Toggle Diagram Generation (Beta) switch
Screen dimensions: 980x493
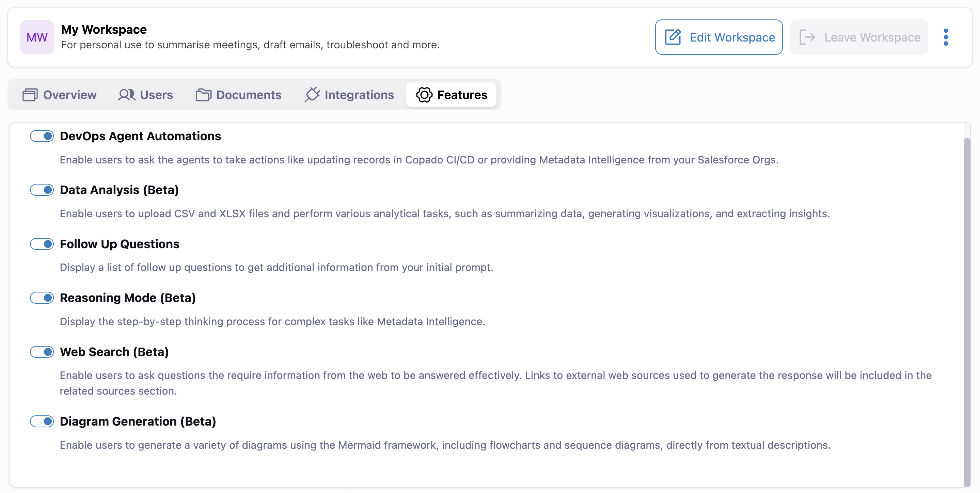click(x=42, y=422)
